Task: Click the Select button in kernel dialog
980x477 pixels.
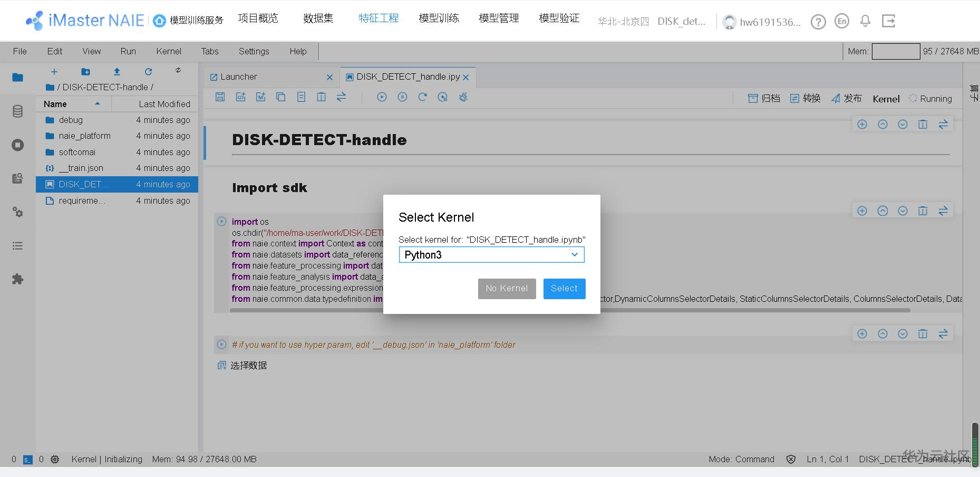Action: (x=565, y=289)
